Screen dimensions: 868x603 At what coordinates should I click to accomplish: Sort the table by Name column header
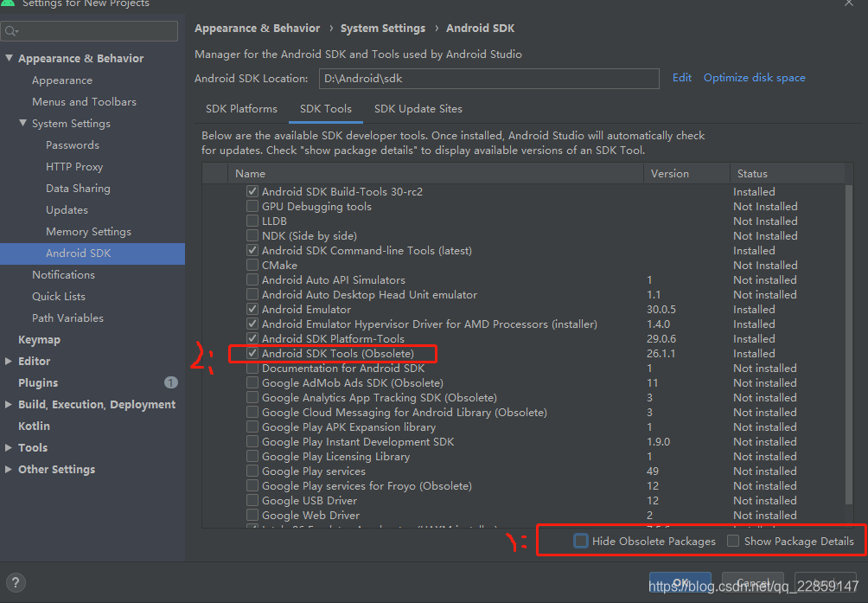click(436, 173)
